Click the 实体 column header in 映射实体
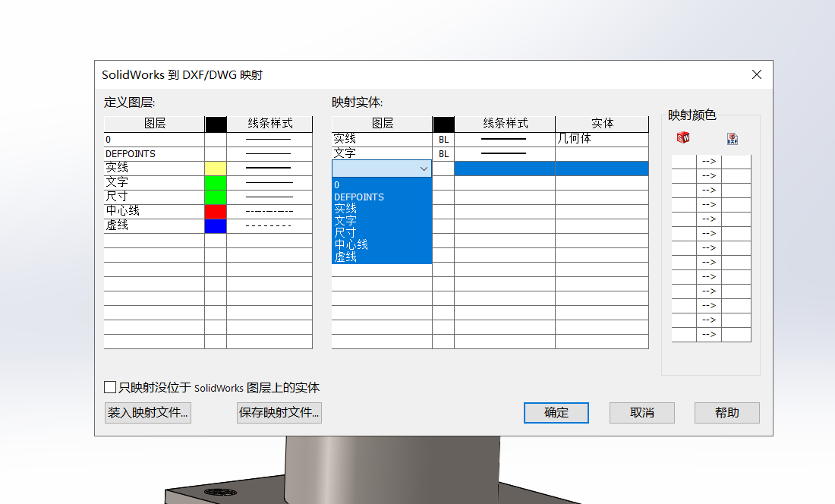Viewport: 835px width, 504px height. pos(602,124)
